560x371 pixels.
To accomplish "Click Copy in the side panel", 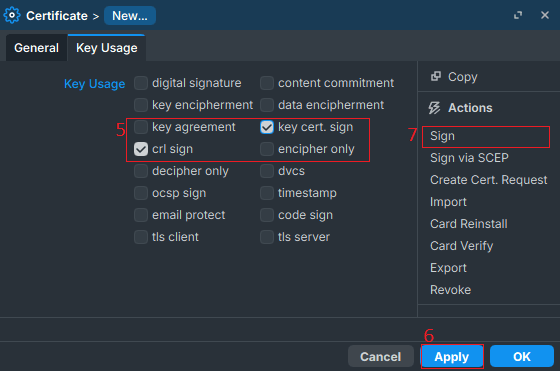I will (462, 77).
